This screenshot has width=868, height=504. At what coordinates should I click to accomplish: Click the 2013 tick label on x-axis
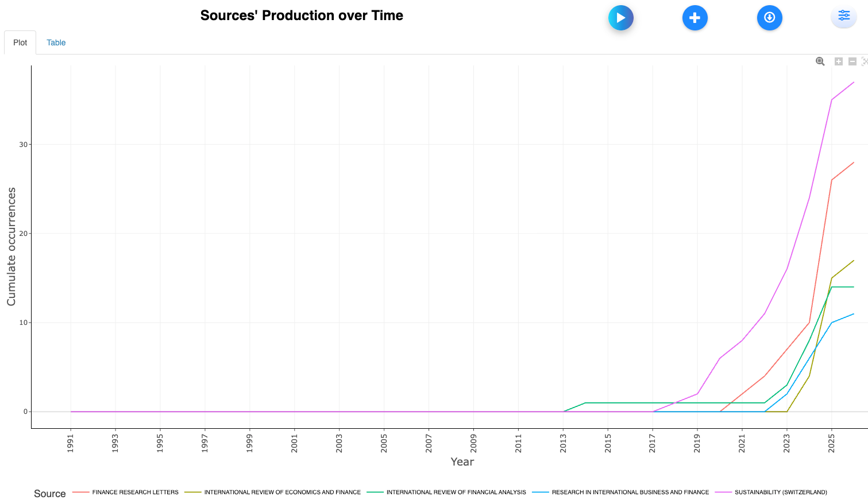pyautogui.click(x=563, y=443)
